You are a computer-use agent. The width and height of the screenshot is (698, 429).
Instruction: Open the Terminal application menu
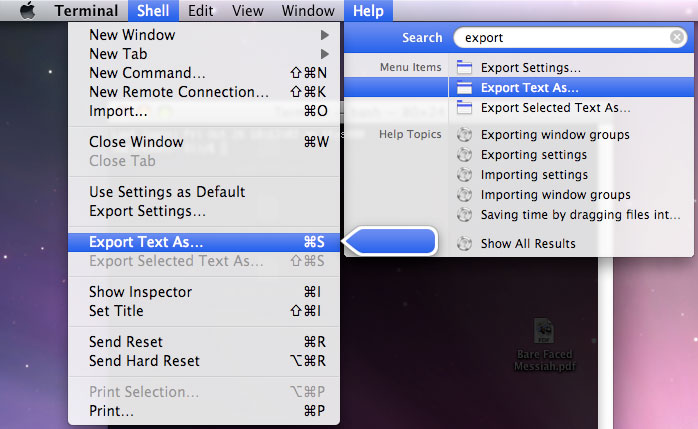(x=86, y=10)
